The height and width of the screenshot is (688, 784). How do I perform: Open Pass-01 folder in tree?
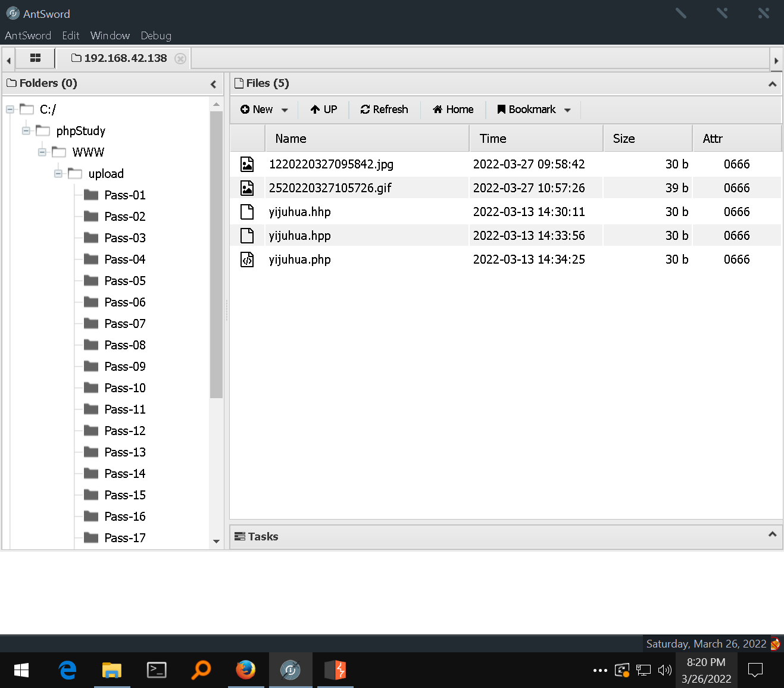[x=125, y=195]
